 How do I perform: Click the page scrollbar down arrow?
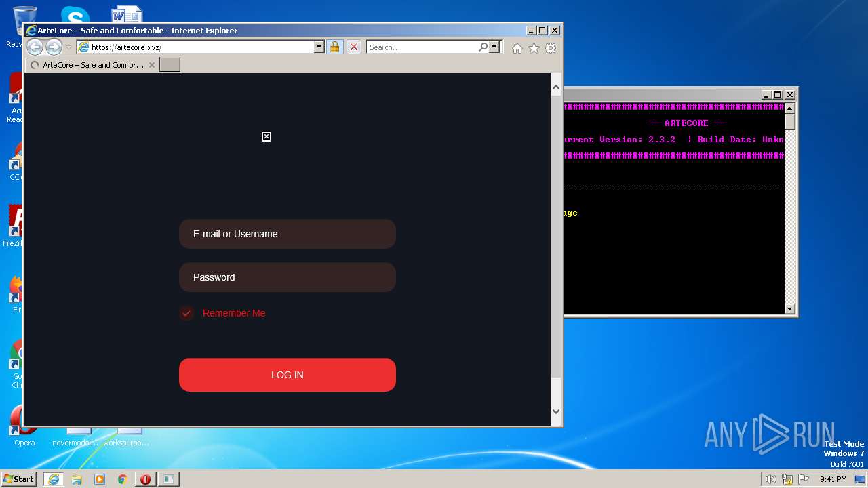point(556,411)
